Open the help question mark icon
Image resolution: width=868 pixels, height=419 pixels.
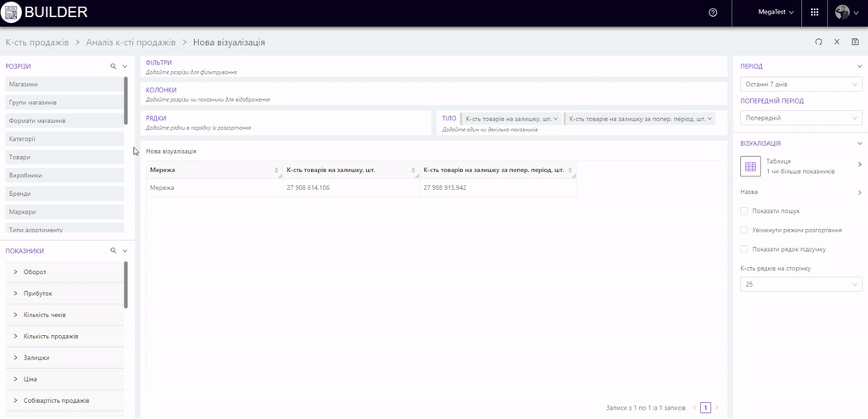tap(713, 13)
